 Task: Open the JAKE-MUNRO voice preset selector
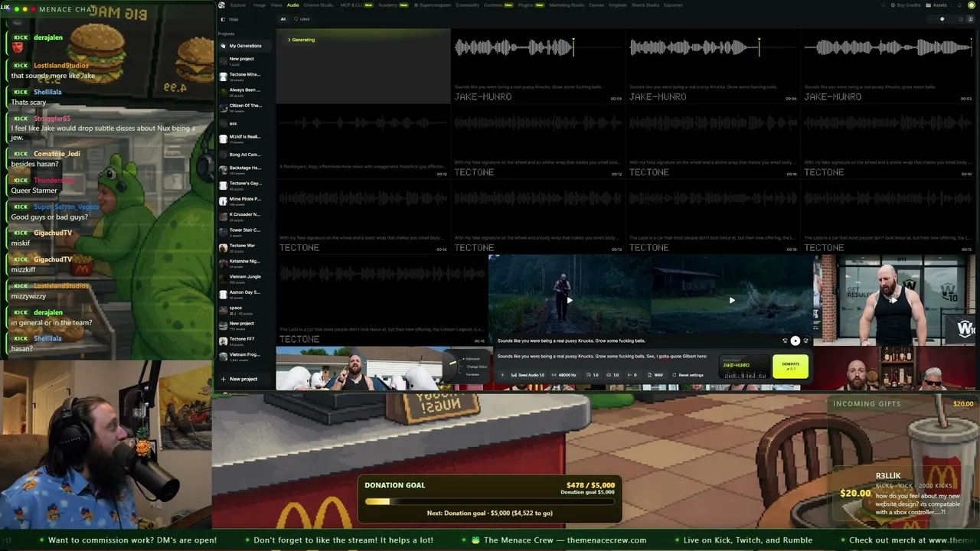pos(745,368)
